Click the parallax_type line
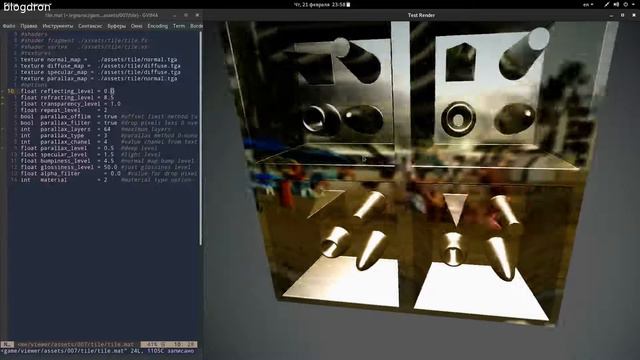This screenshot has width=640, height=360. pos(109,136)
